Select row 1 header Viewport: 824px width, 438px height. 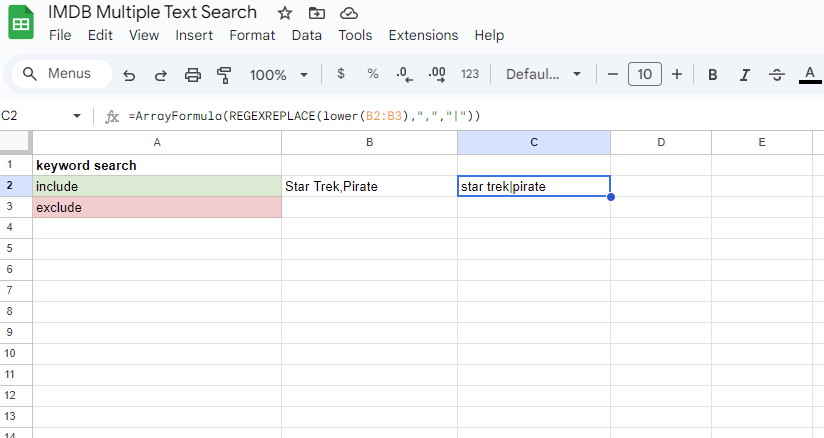point(16,165)
